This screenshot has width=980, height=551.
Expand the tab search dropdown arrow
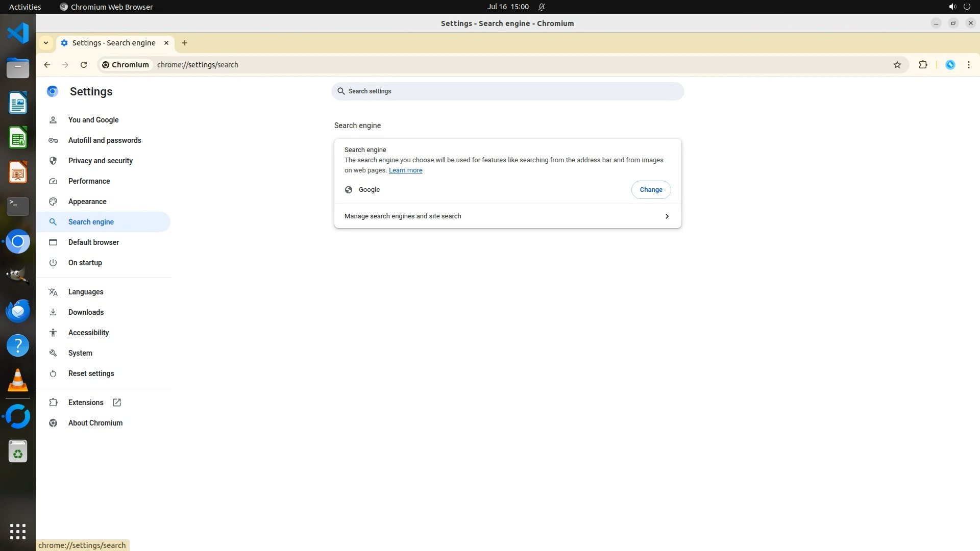pyautogui.click(x=46, y=43)
